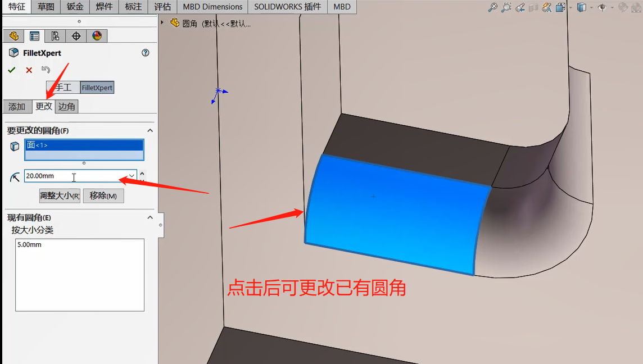643x364 pixels.
Task: Click the Display Style cube icon
Action: click(581, 7)
